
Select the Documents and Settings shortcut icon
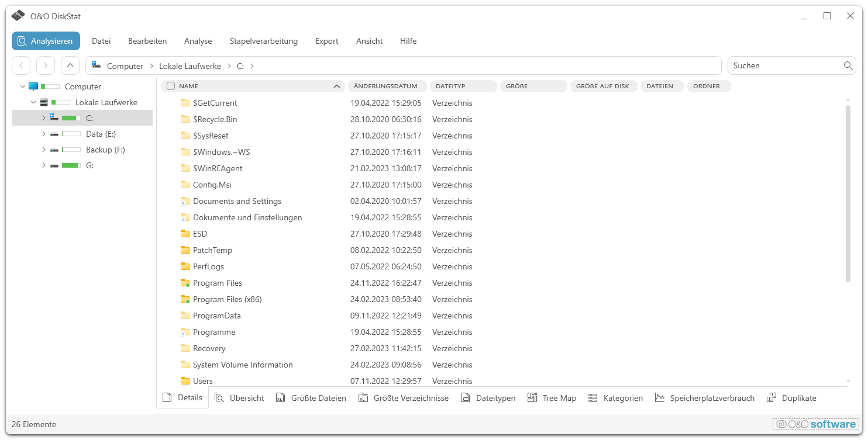[x=185, y=201]
